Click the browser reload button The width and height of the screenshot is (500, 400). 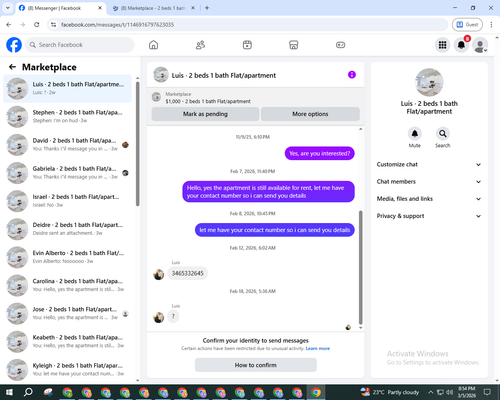[37, 24]
